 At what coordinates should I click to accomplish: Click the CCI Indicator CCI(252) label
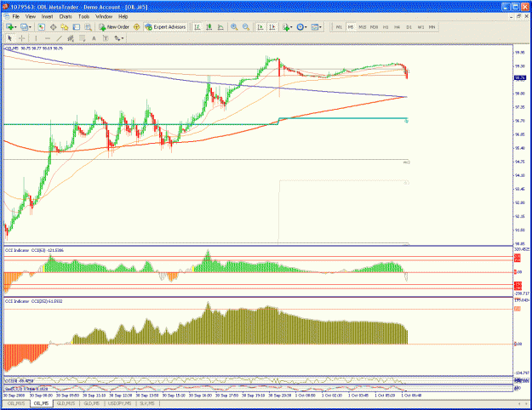click(x=33, y=301)
